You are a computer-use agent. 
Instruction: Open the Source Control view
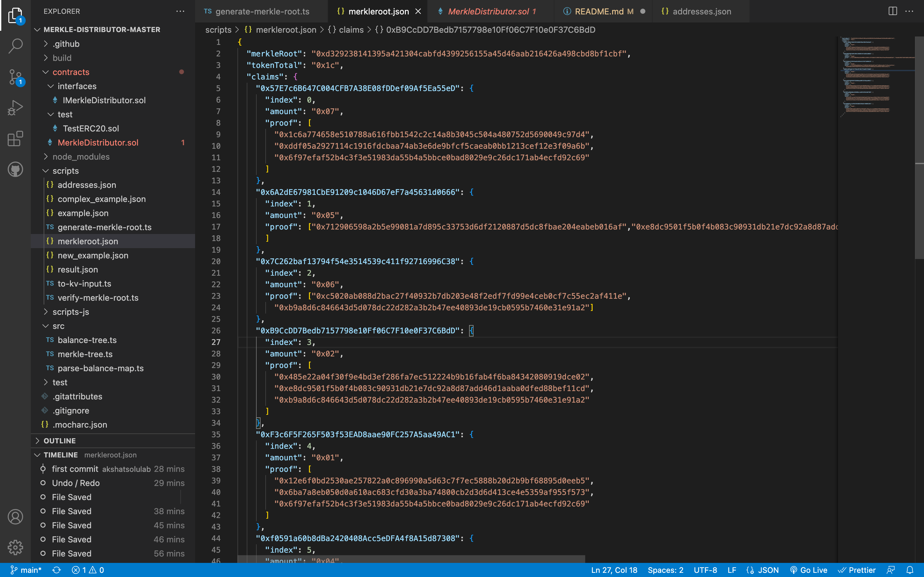(x=15, y=77)
